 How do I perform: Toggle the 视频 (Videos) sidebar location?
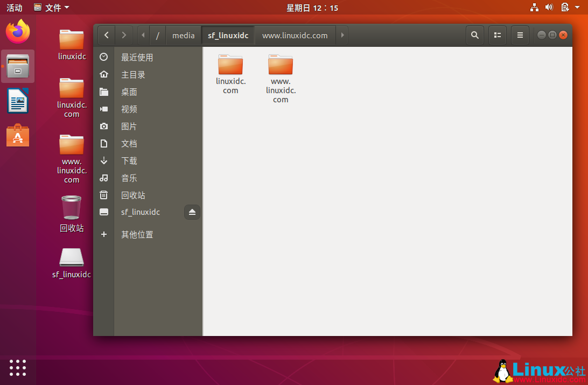point(129,109)
